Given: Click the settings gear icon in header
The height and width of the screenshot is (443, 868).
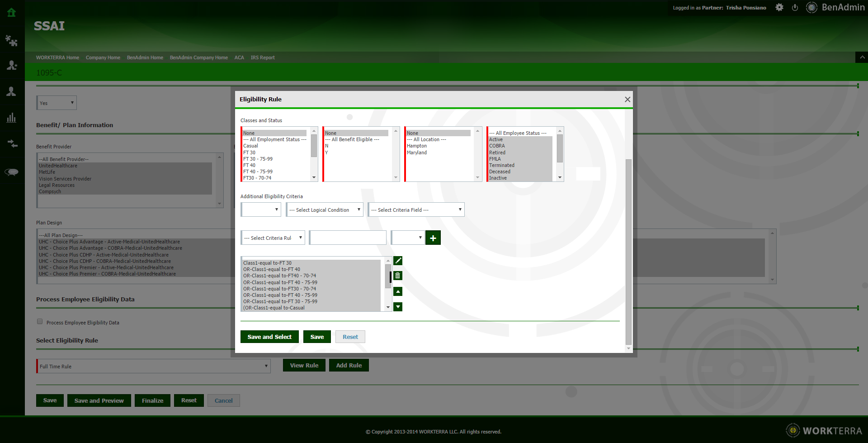Looking at the screenshot, I should [779, 8].
